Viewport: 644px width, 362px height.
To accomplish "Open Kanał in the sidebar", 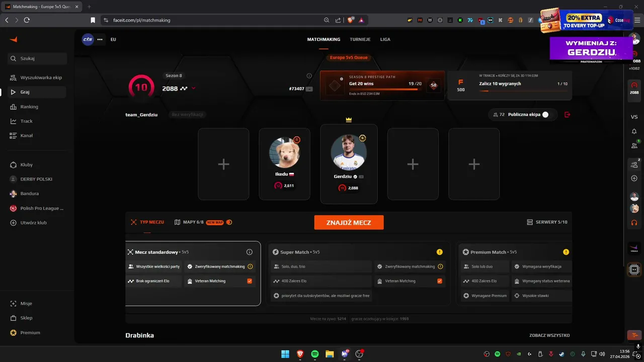I will [x=37, y=135].
